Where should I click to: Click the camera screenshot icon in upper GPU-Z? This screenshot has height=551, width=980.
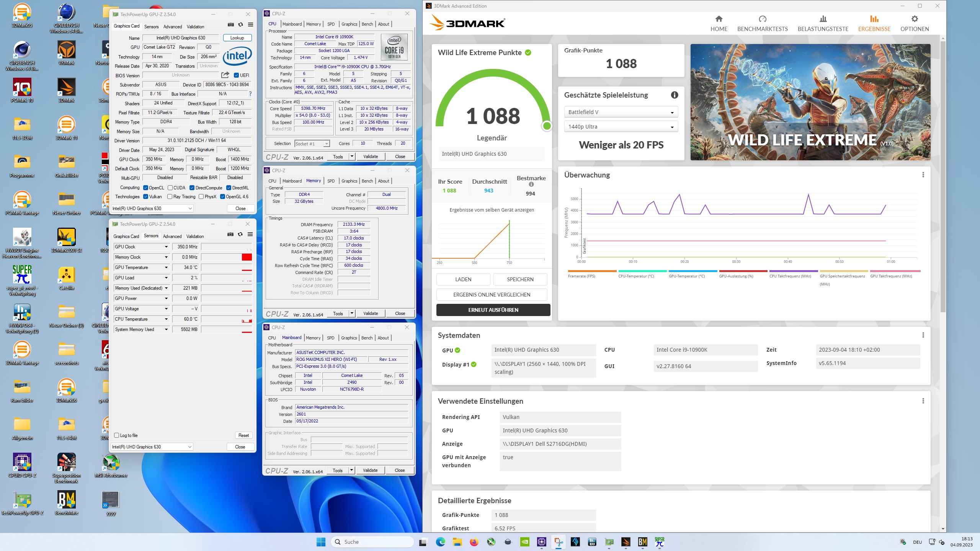(230, 25)
